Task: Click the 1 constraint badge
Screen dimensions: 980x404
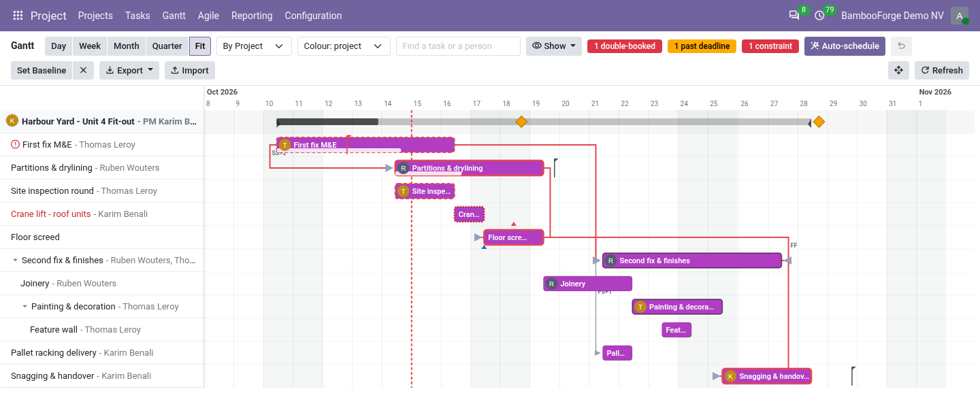Action: (x=770, y=46)
